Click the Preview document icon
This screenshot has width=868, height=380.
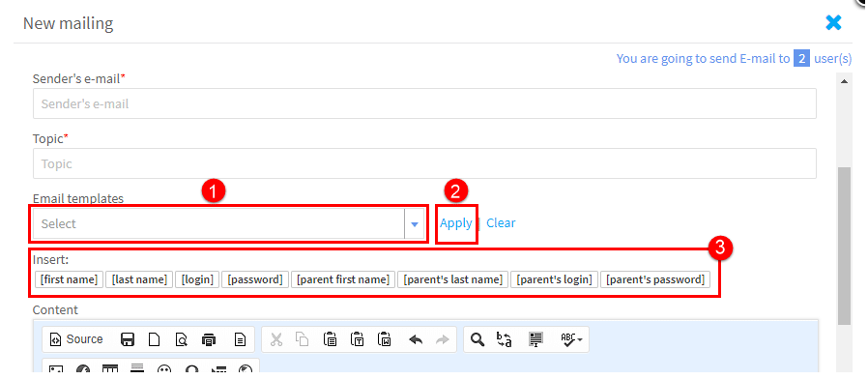[182, 339]
